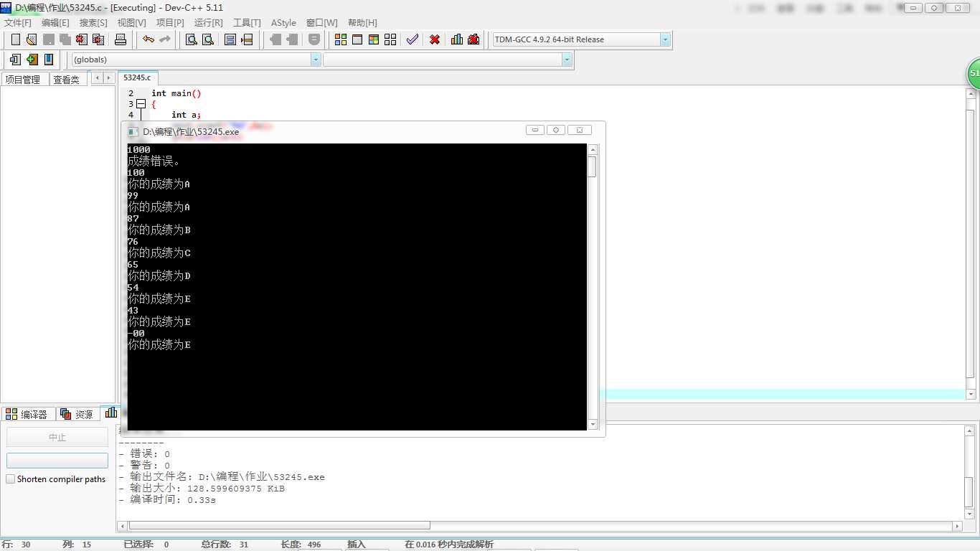Viewport: 980px width, 551px height.
Task: Click console output '你的成绩为B'
Action: 159,230
